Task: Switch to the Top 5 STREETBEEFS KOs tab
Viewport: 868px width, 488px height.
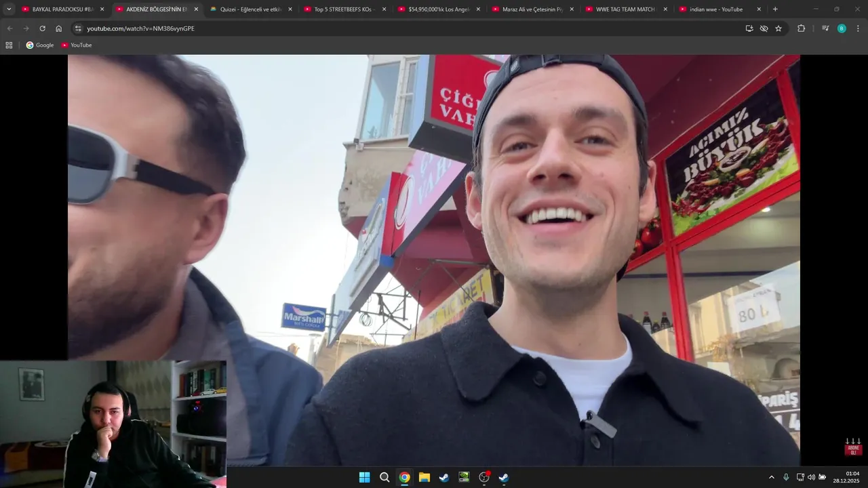Action: click(344, 9)
